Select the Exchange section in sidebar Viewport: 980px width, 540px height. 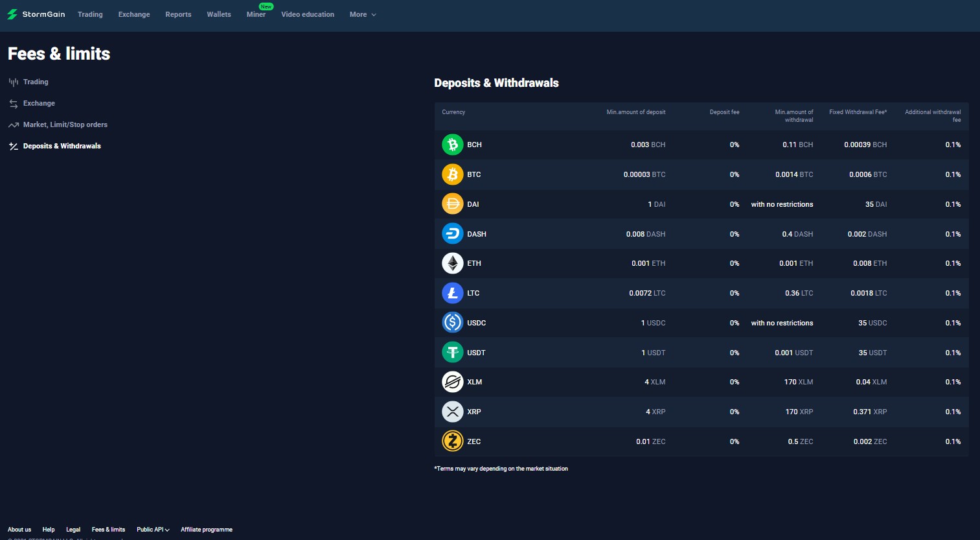tap(39, 103)
